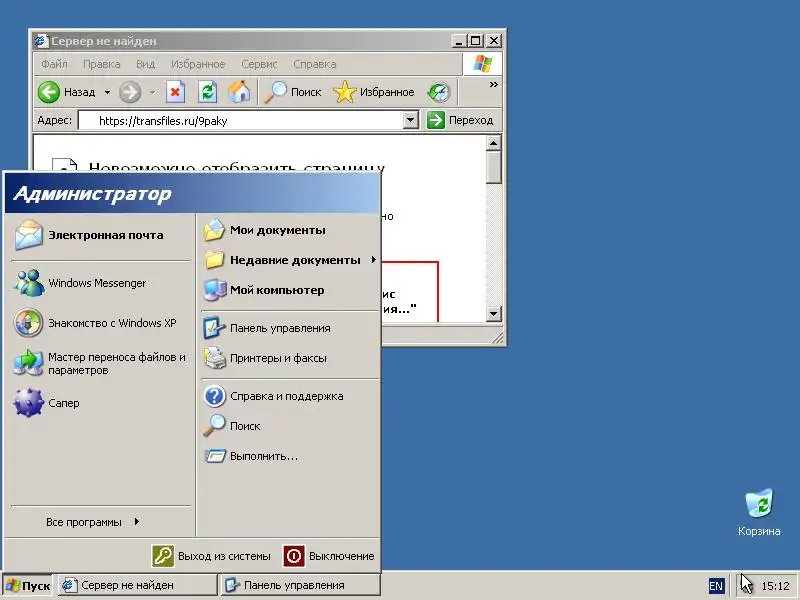Click Выход из системы log off button
800x600 pixels.
(211, 556)
